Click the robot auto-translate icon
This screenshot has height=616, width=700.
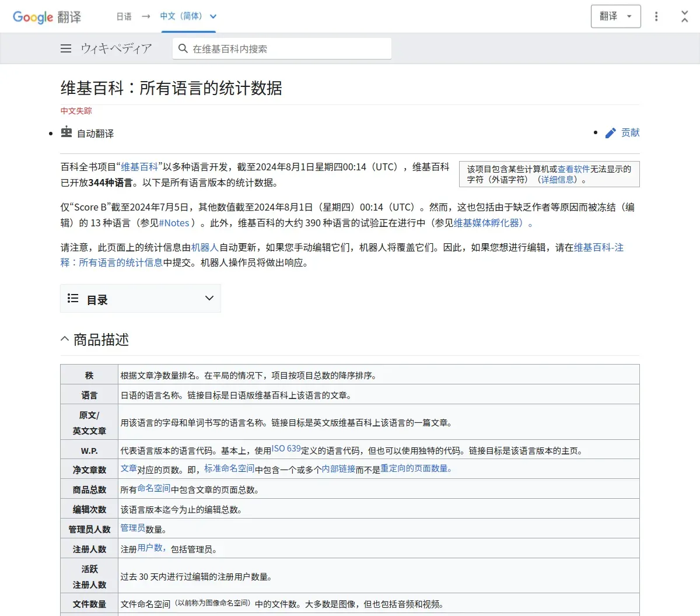(x=66, y=132)
